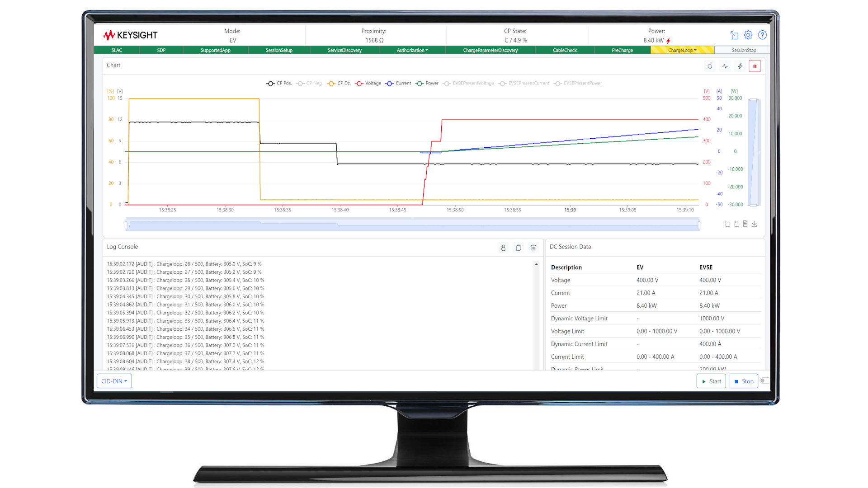This screenshot has width=868, height=488.
Task: Select the CableCheck step tab
Action: coord(564,50)
